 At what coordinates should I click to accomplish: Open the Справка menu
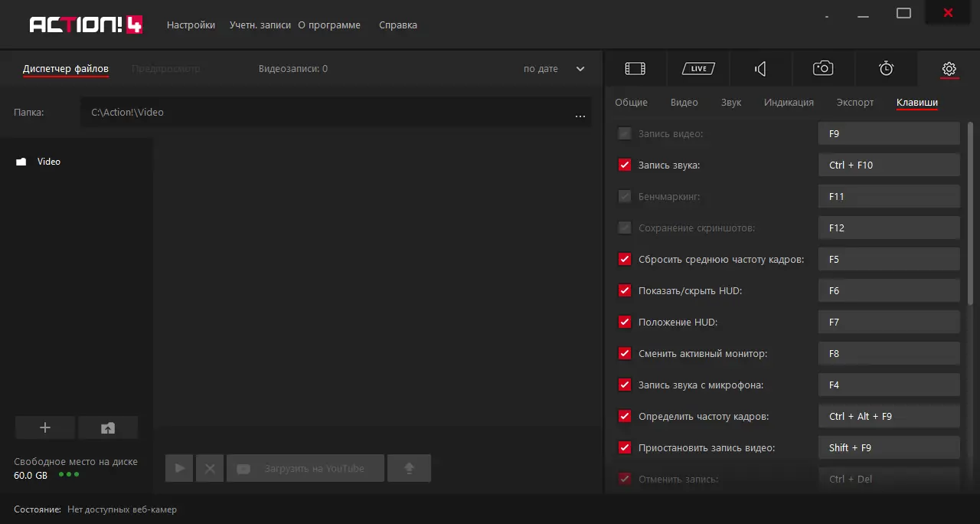[x=398, y=25]
